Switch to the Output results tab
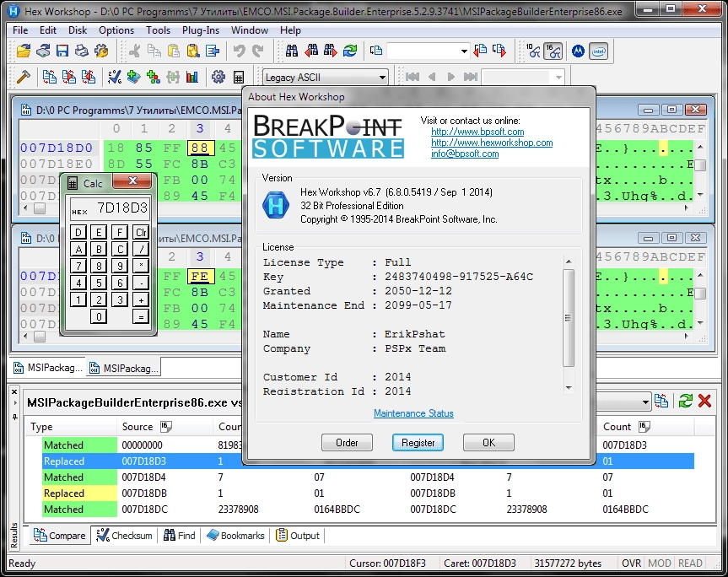728x577 pixels. (298, 535)
